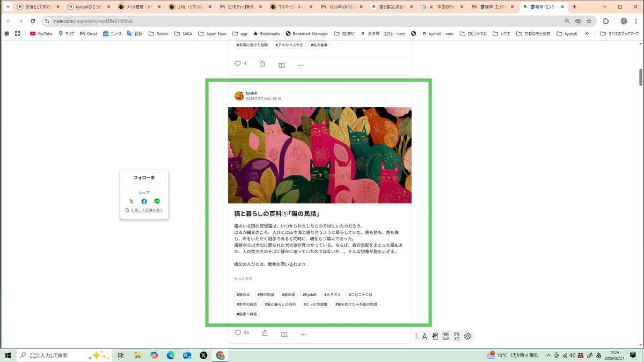The height and width of the screenshot is (362, 644).
Task: Click page vertical scrollbar thumb
Action: tap(641, 77)
